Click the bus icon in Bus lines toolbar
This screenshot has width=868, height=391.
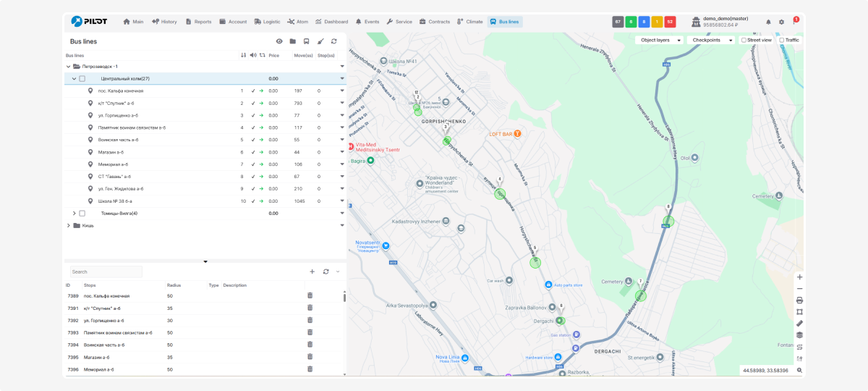click(306, 42)
